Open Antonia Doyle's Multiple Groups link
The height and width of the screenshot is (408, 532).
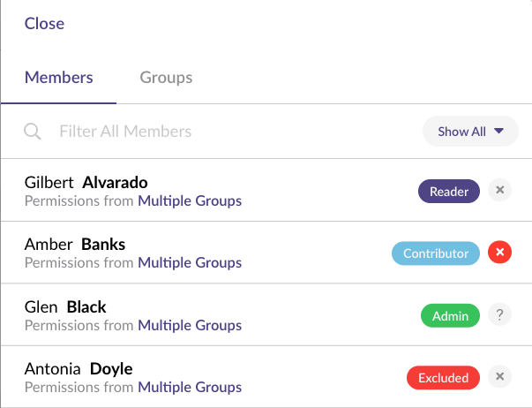pos(190,387)
